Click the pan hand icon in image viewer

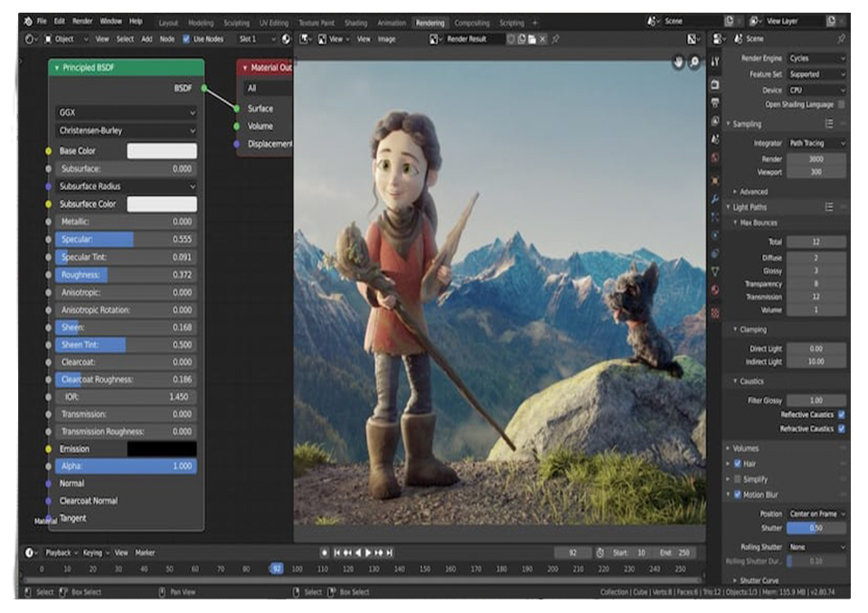pos(678,62)
